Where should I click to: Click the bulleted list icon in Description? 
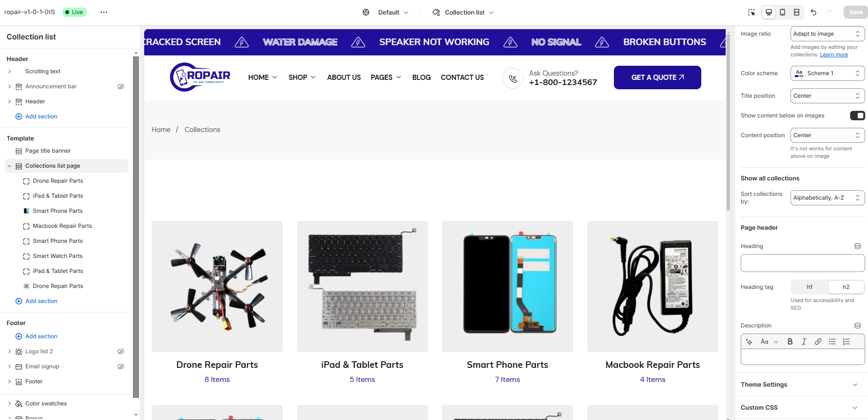[x=832, y=342]
